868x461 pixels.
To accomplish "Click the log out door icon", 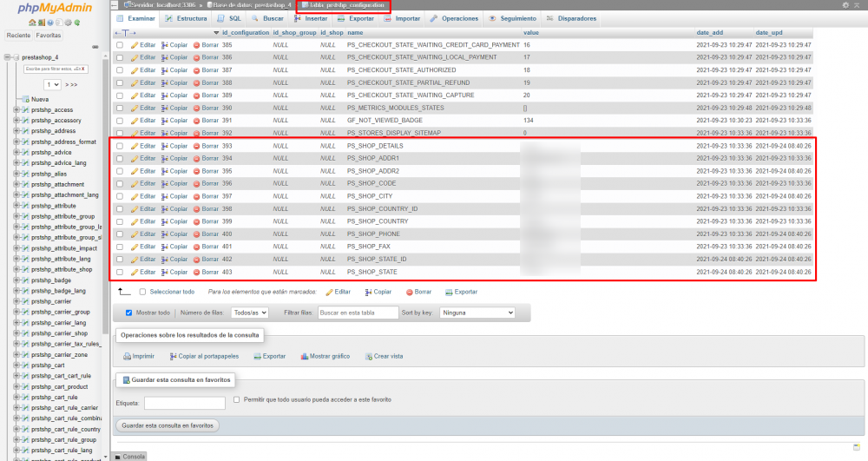I will click(42, 23).
